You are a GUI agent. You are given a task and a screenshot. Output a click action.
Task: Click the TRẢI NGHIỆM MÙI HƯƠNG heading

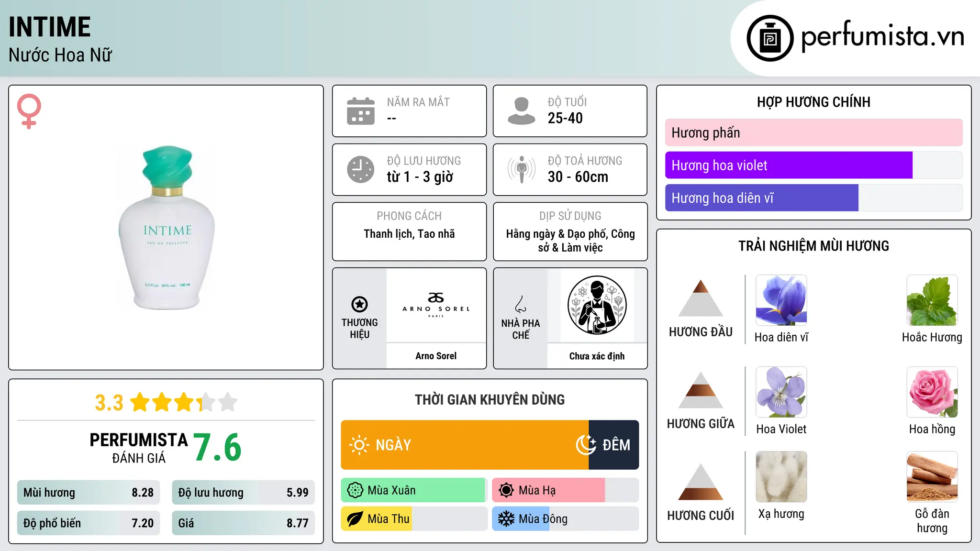(x=813, y=246)
